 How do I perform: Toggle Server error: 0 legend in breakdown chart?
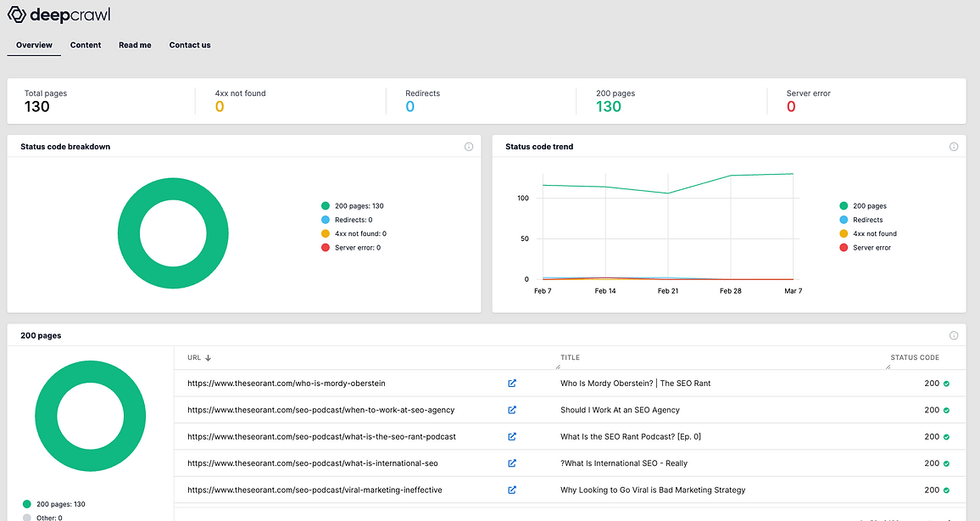pos(351,248)
